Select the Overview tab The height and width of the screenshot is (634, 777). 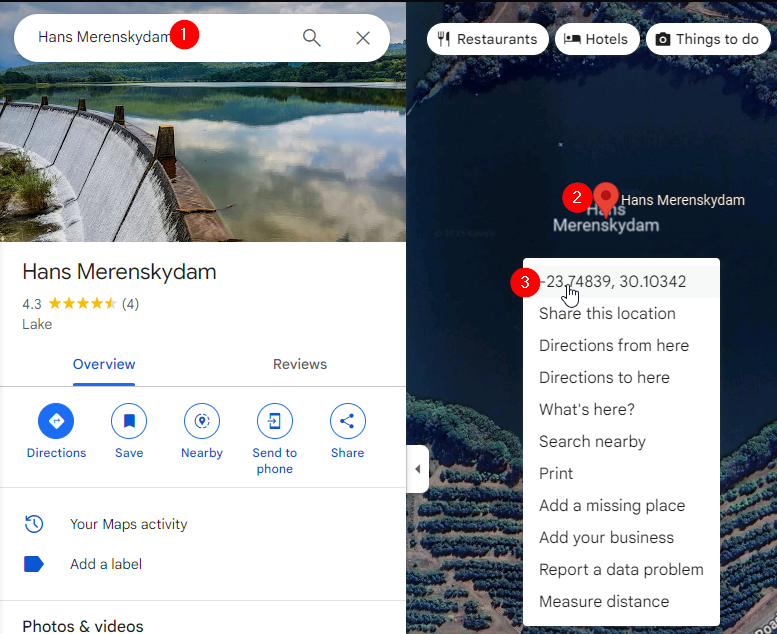pyautogui.click(x=104, y=364)
